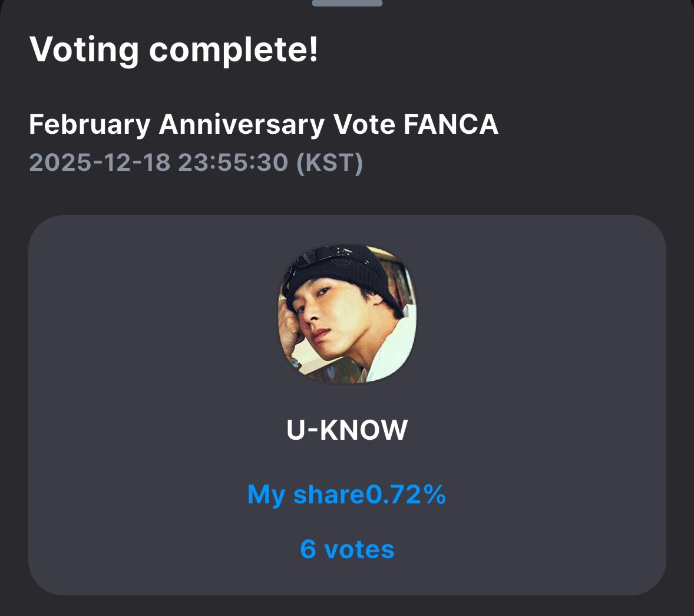
Task: Click the number 6 in vote count
Action: pos(308,549)
